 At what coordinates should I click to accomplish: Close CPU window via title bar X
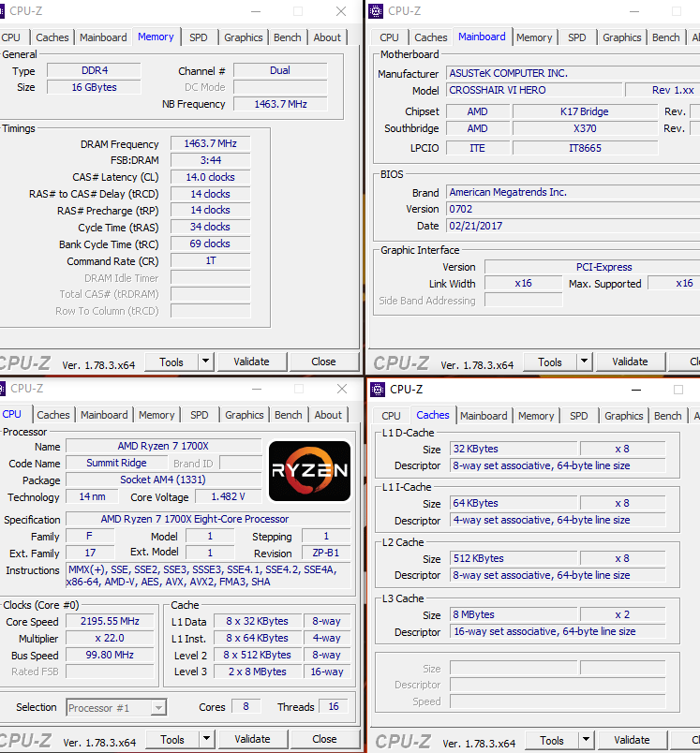(342, 389)
